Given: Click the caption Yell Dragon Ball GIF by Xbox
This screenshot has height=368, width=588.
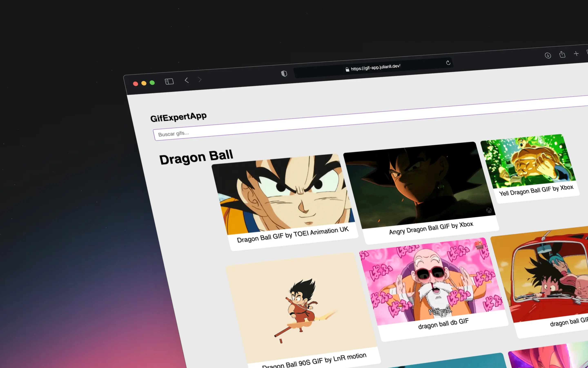Looking at the screenshot, I should 536,190.
